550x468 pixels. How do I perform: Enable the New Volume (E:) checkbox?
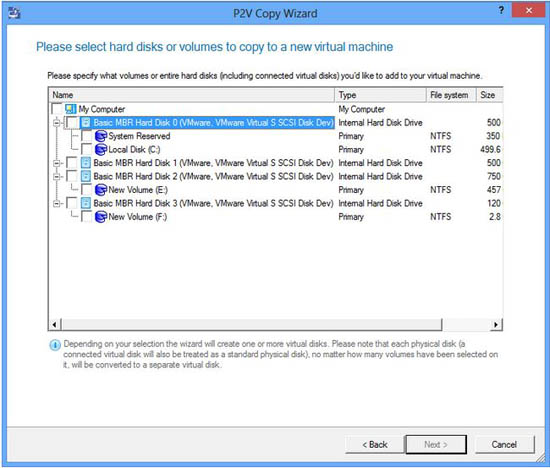(86, 189)
